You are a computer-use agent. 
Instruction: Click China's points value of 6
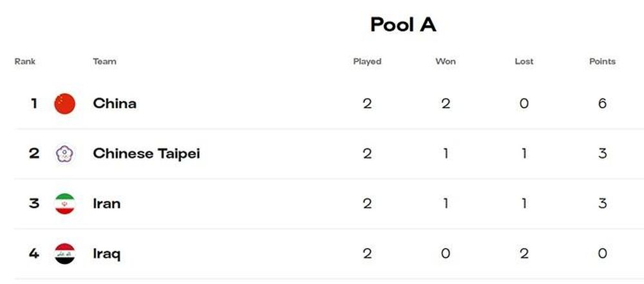click(603, 104)
